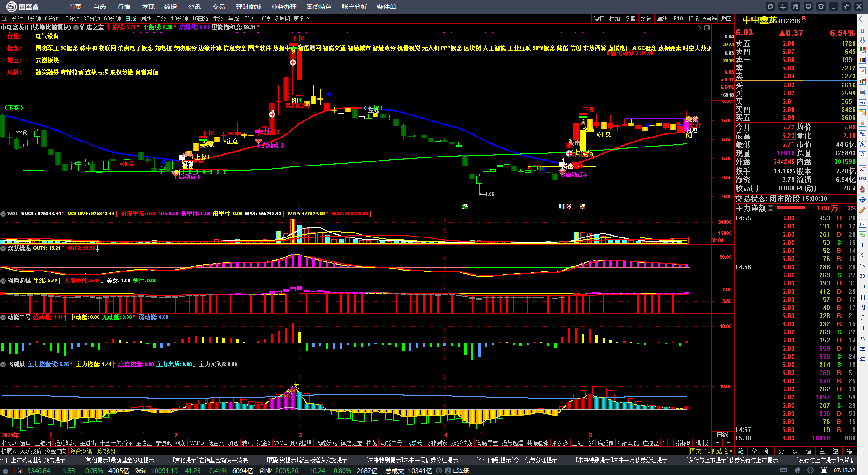
Task: Expand the 飞碟妖 indicator dropdown arrow
Action: pos(3,364)
